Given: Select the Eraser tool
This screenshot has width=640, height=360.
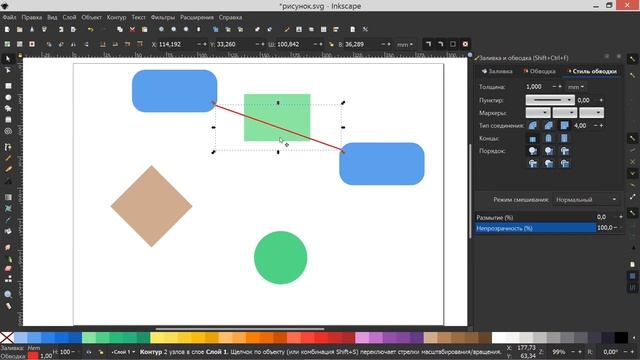Looking at the screenshot, I should coord(8,269).
